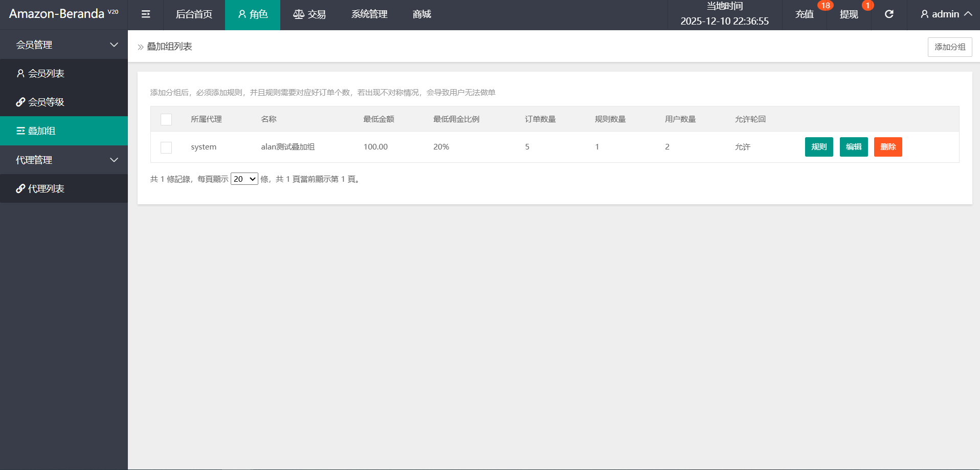Open the 系统管理 top menu
This screenshot has height=470, width=980.
coord(369,14)
